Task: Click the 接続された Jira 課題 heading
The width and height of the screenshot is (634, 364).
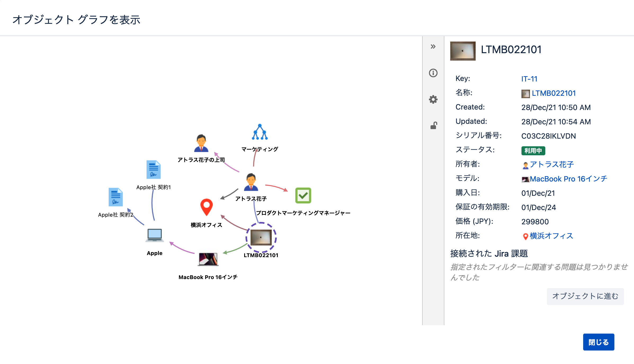Action: pyautogui.click(x=489, y=253)
